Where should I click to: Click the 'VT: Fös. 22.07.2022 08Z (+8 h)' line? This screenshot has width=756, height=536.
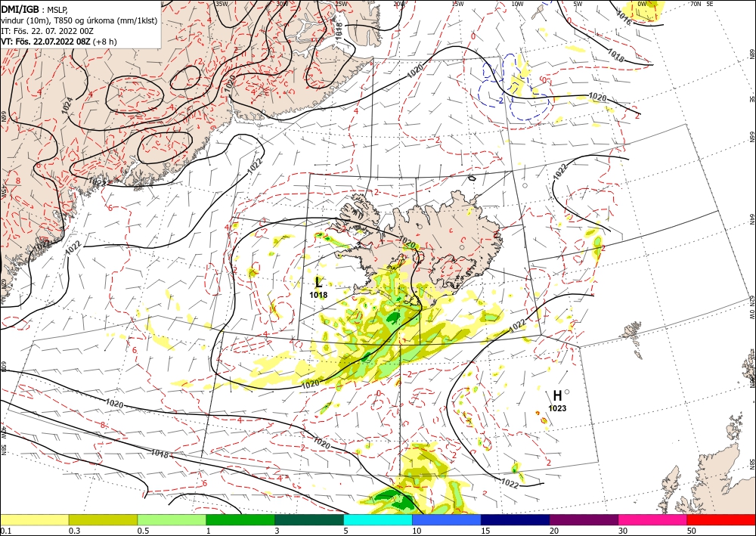pyautogui.click(x=58, y=42)
